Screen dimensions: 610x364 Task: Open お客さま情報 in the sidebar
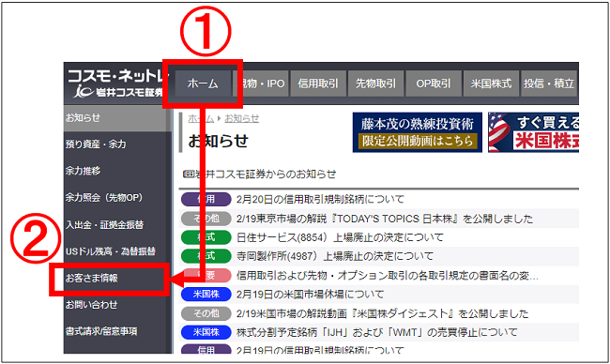117,279
